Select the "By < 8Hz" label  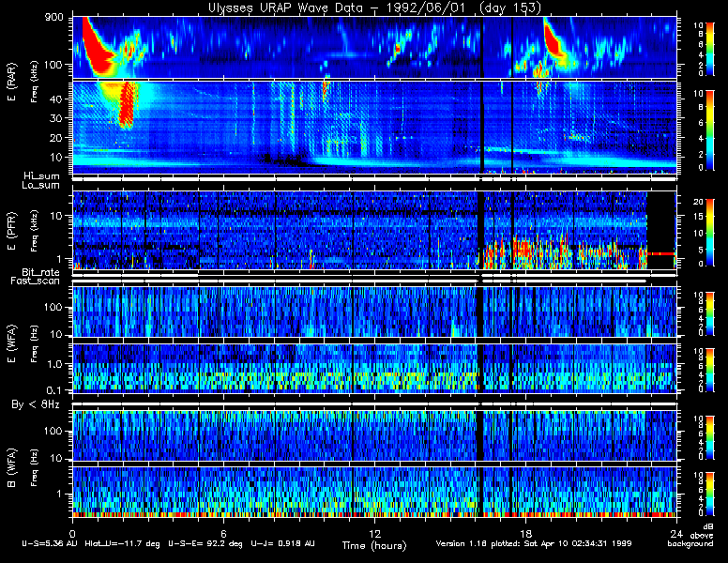[x=36, y=405]
